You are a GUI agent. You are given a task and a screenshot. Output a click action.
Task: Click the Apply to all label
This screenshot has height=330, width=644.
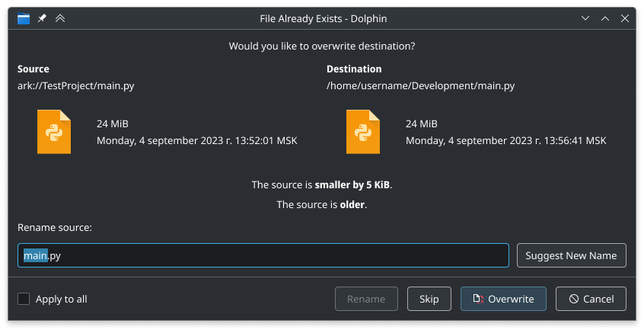coord(61,300)
